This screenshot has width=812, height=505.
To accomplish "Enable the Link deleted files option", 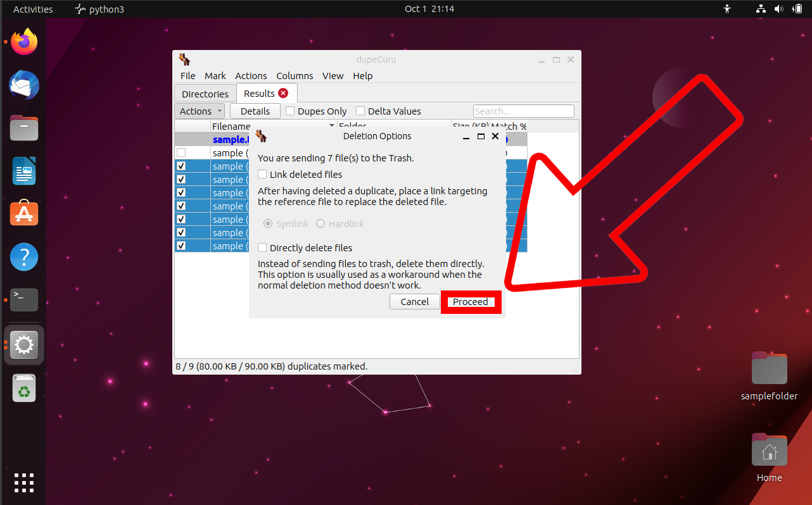I will pos(262,174).
